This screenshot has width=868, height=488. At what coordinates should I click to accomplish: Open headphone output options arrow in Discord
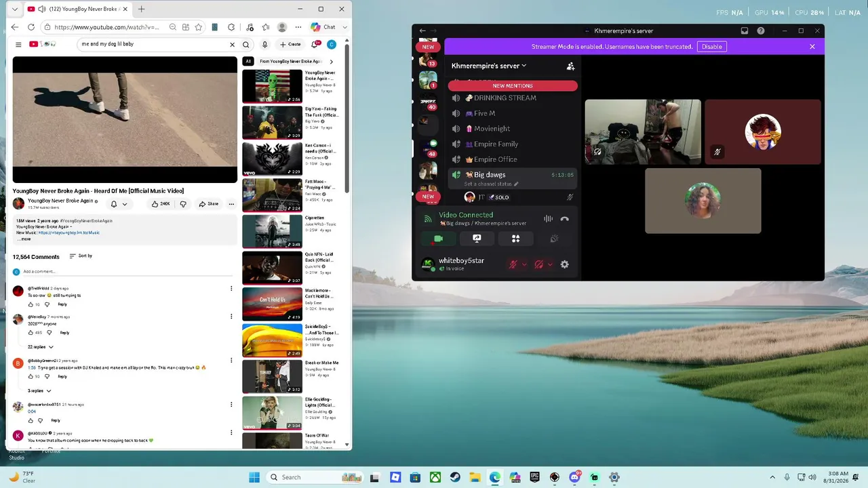pyautogui.click(x=550, y=264)
